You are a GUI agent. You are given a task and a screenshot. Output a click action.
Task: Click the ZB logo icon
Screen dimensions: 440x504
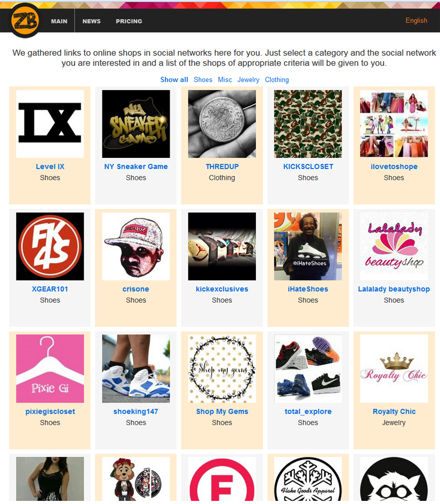[25, 21]
